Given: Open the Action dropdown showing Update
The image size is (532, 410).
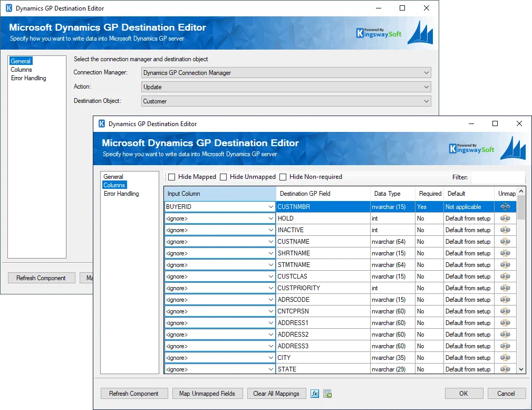Looking at the screenshot, I should point(286,87).
